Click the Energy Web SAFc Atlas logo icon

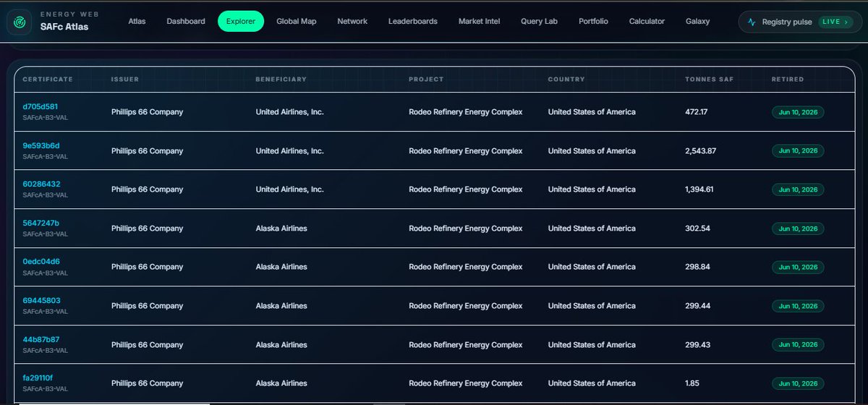20,22
